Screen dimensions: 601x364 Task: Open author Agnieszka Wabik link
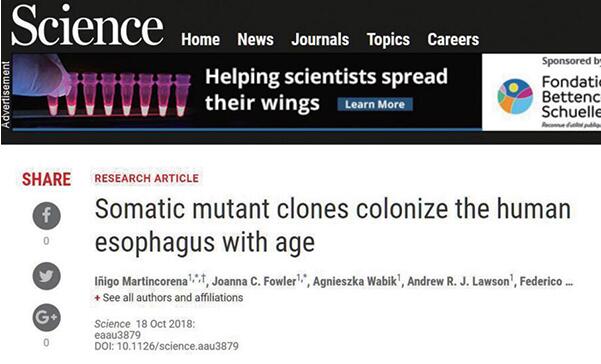click(x=355, y=282)
